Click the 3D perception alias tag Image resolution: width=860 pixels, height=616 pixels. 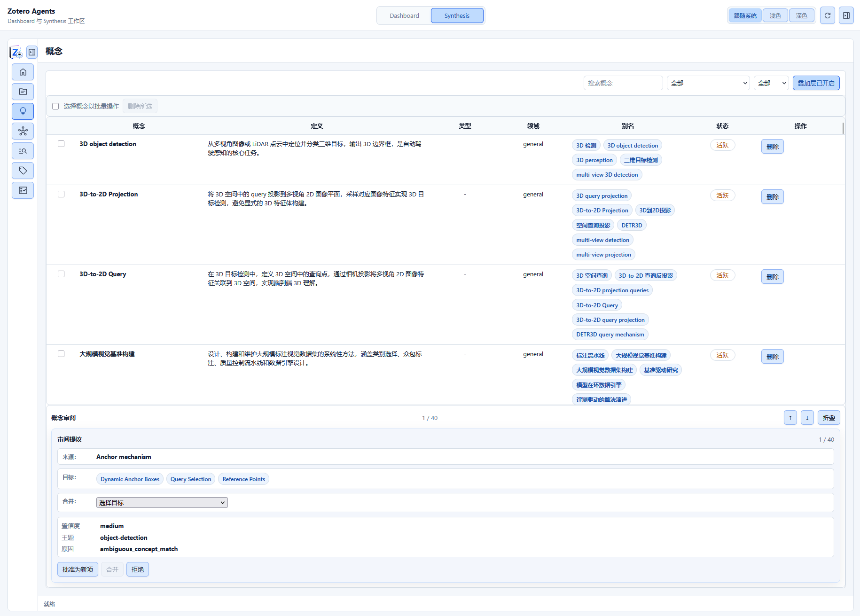(x=594, y=160)
